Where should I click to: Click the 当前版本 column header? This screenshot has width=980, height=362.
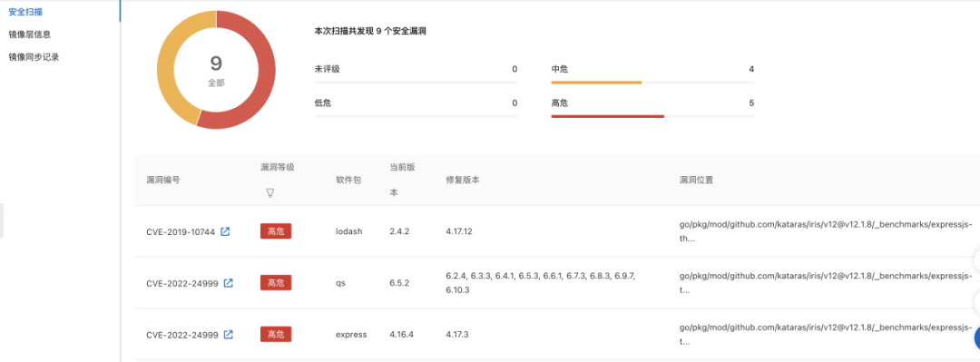[403, 180]
